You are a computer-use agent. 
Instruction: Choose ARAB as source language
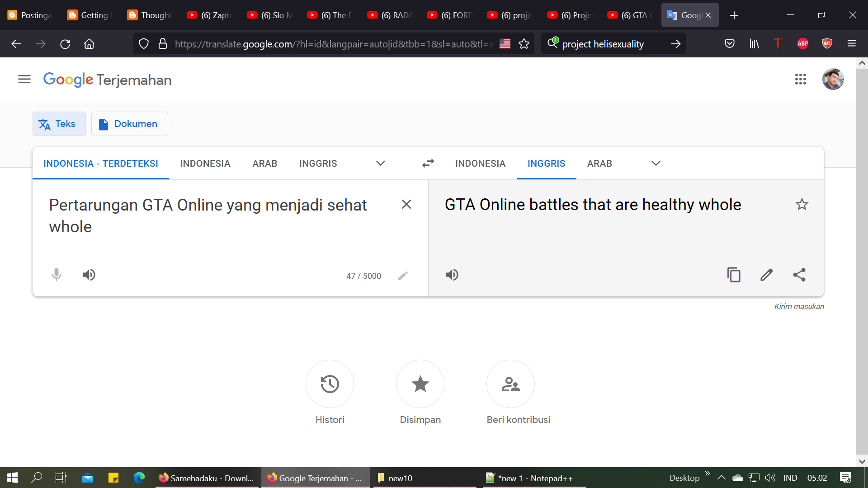coord(264,163)
